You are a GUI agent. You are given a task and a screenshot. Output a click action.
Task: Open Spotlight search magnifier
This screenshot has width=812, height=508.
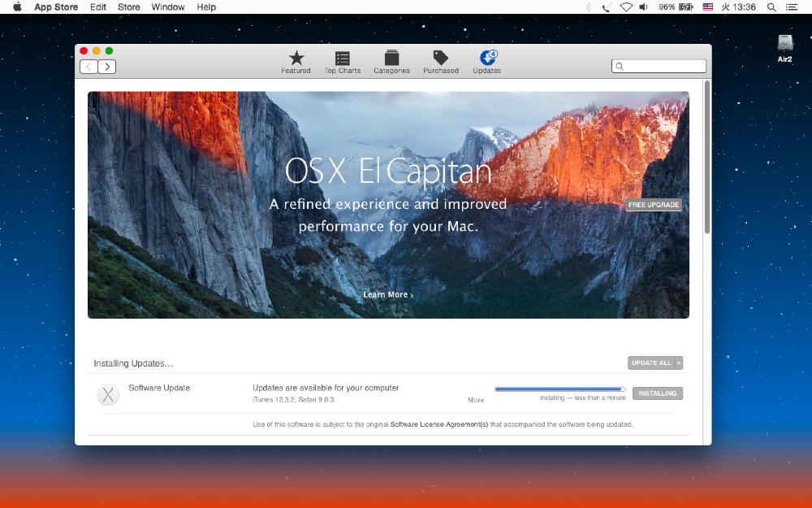[x=771, y=7]
